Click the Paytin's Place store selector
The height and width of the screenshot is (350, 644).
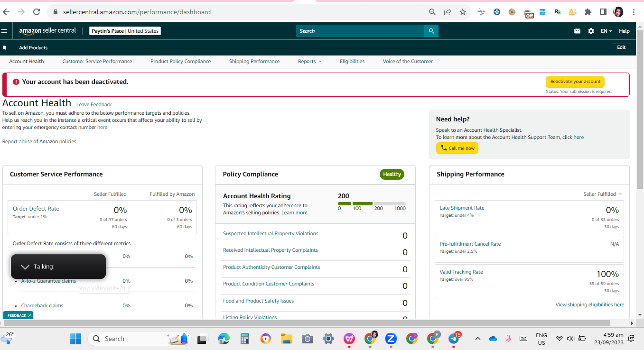point(125,31)
